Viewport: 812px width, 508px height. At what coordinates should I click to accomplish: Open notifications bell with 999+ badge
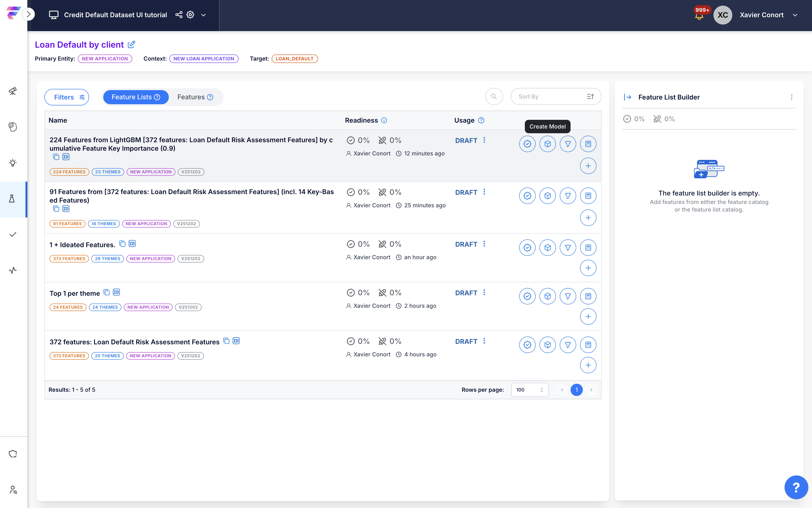coord(699,16)
